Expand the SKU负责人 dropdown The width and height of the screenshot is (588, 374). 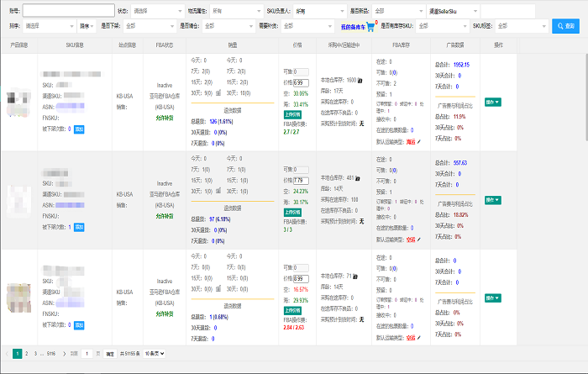pos(319,11)
